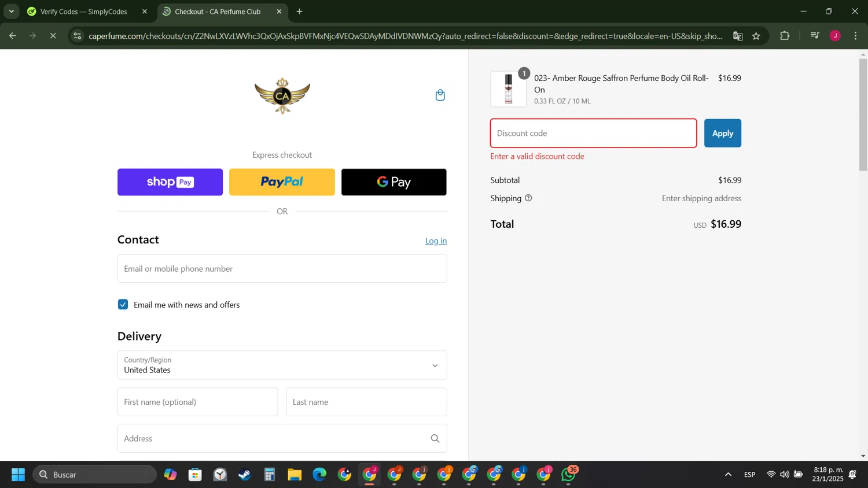Open Chrome profile avatar J

point(835,36)
